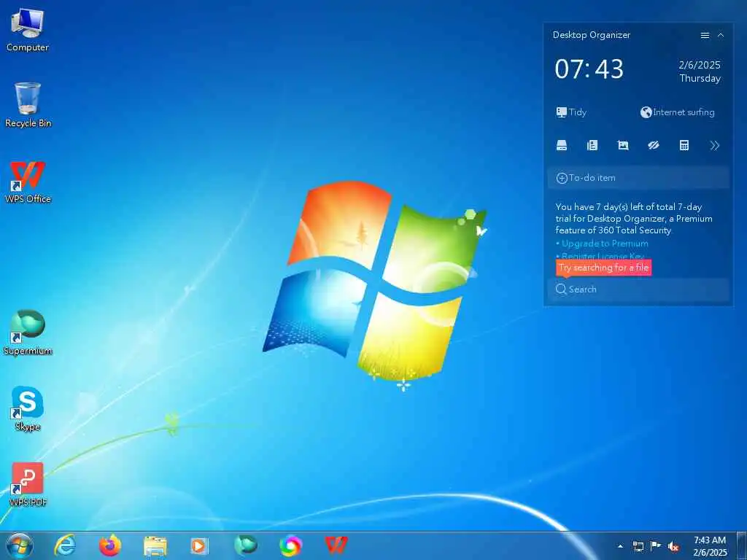
Task: Open the Action Center flag icon
Action: tap(656, 546)
